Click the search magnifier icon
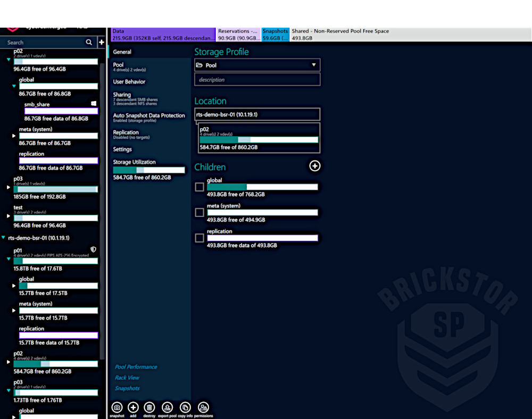This screenshot has height=419, width=532. pyautogui.click(x=89, y=42)
